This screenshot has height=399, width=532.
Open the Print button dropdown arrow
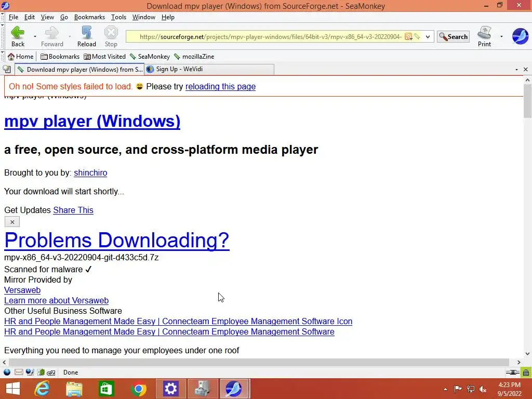point(501,36)
